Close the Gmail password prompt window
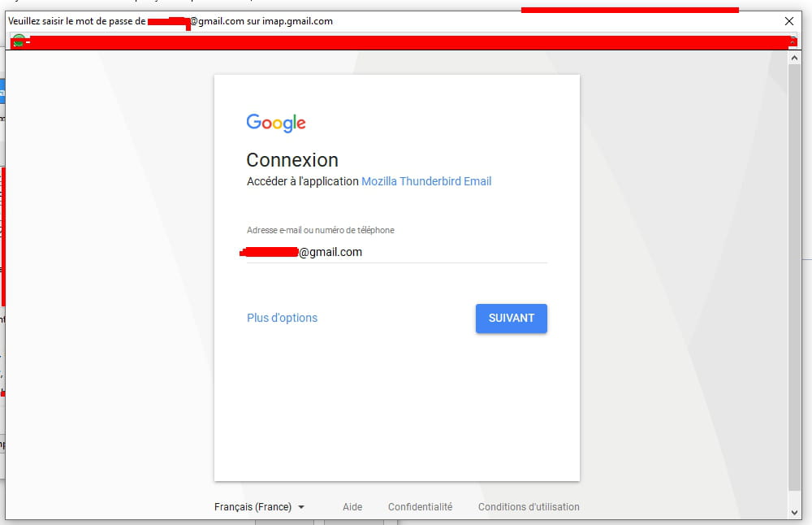 pos(788,21)
